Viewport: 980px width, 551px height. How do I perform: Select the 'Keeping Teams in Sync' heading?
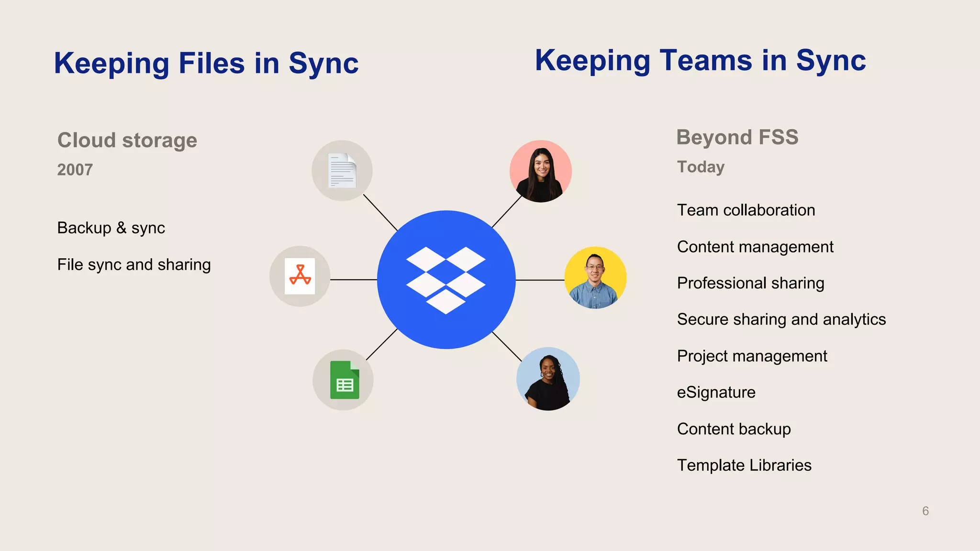coord(701,60)
